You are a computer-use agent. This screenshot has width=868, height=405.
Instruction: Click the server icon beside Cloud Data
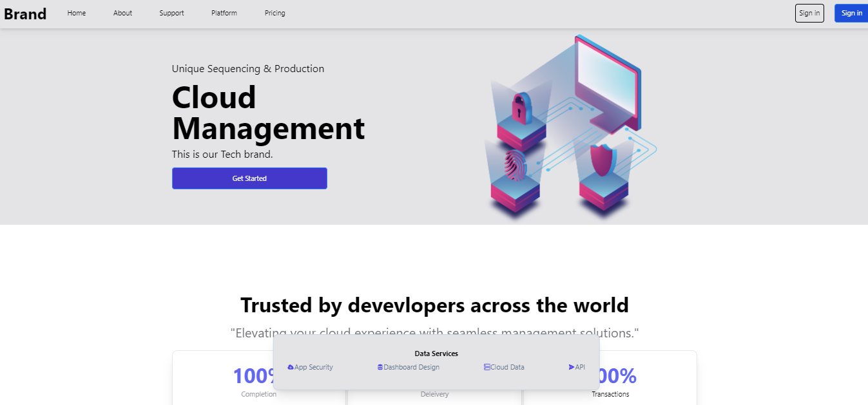pos(487,367)
